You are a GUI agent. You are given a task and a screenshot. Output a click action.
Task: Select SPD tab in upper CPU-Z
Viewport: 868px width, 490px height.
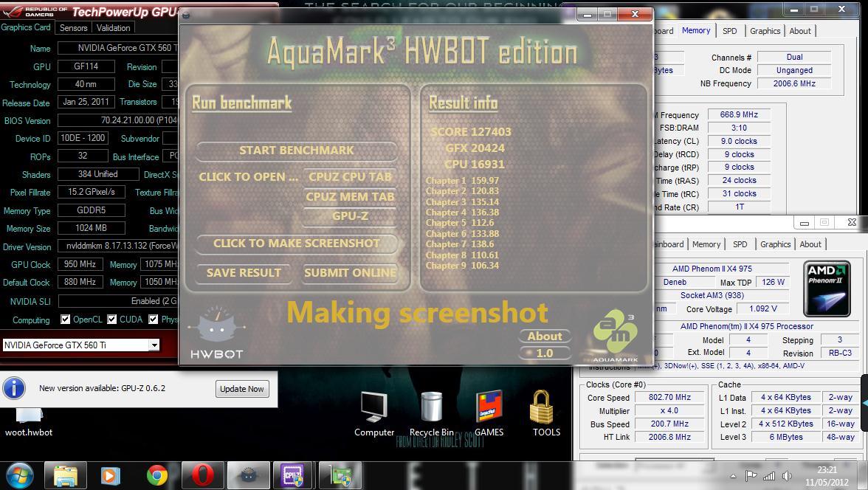tap(729, 31)
